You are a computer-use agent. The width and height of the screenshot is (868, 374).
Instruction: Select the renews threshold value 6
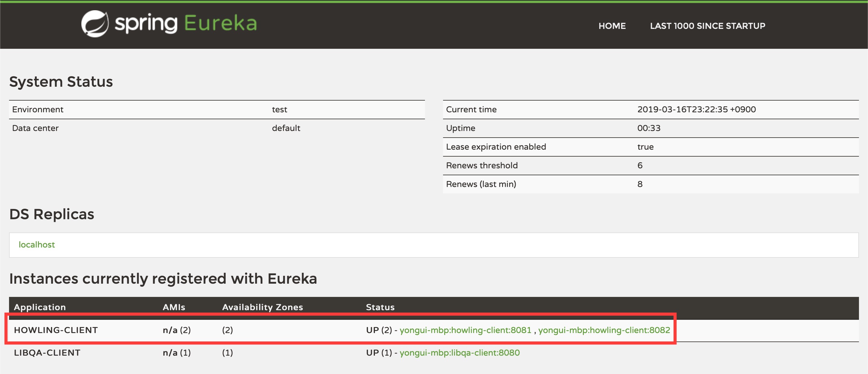[640, 166]
